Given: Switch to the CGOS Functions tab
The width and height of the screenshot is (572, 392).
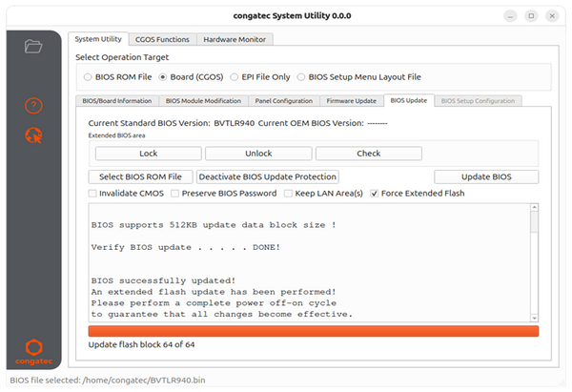Looking at the screenshot, I should click(163, 39).
